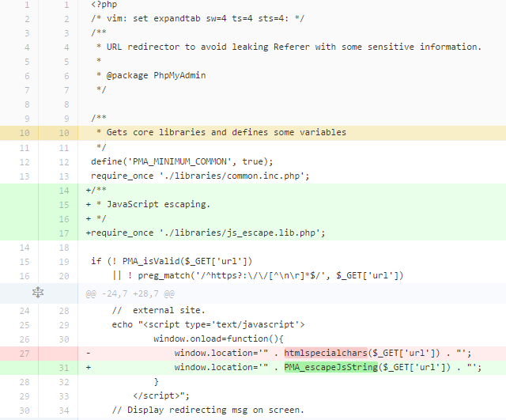Select highlighted line number 10 in left column
The image size is (506, 420).
pyautogui.click(x=25, y=133)
